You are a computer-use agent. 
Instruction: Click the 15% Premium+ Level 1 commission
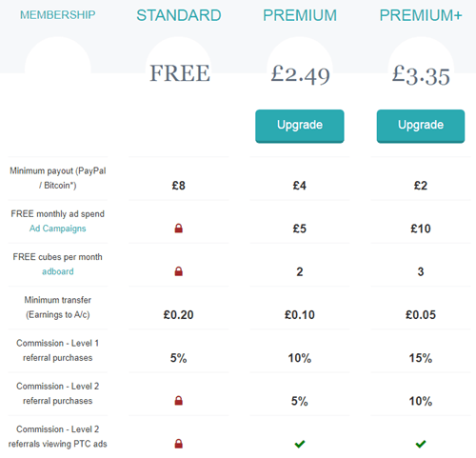421,358
